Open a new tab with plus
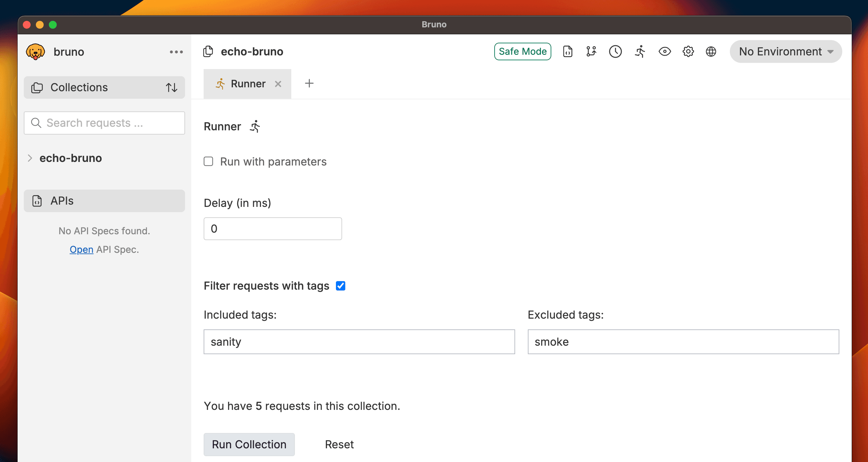The height and width of the screenshot is (462, 868). click(x=309, y=83)
